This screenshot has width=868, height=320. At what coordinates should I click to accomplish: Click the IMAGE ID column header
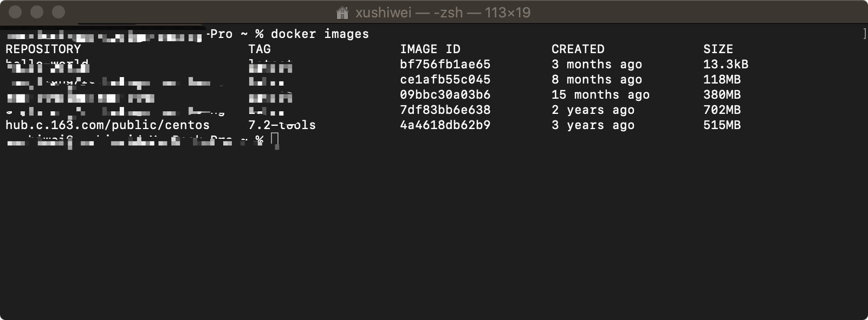430,49
